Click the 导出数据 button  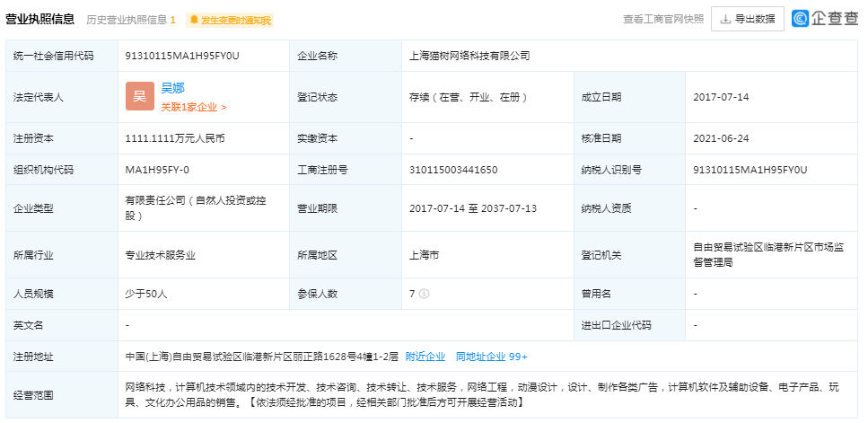pyautogui.click(x=748, y=20)
